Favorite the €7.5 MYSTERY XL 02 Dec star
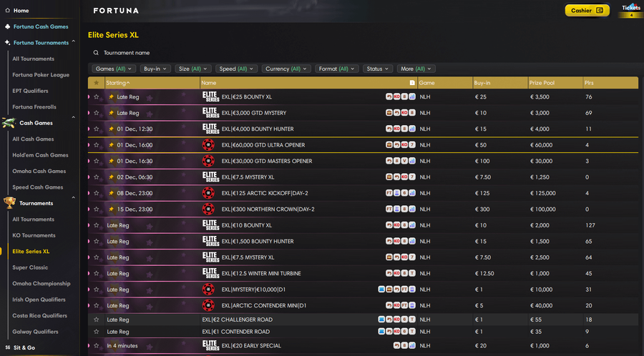 point(97,177)
